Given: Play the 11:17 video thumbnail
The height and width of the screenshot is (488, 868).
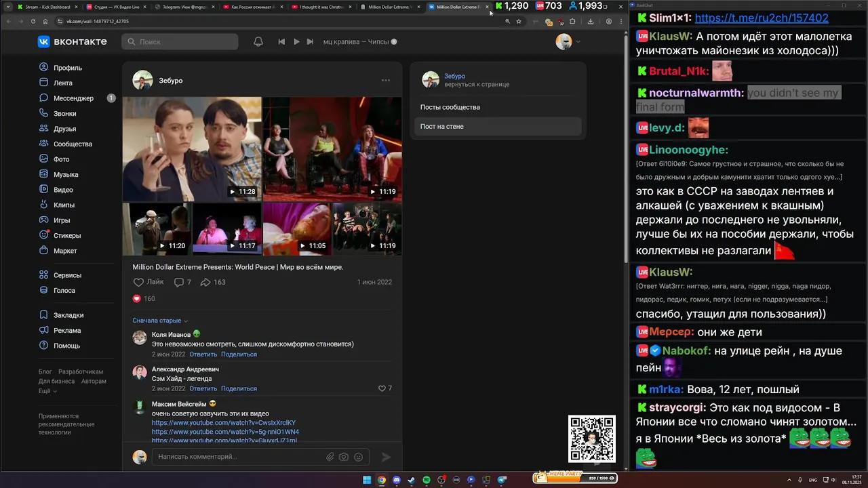Looking at the screenshot, I should coord(227,229).
